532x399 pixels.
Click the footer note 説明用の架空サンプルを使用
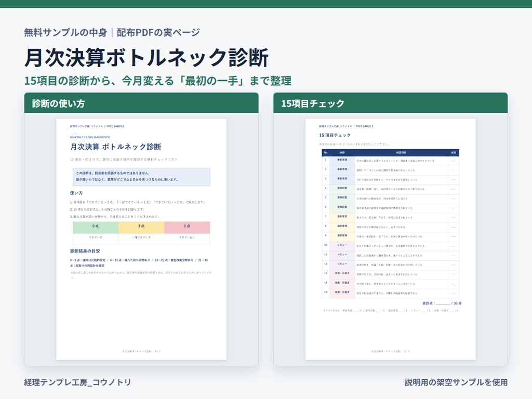point(456,382)
